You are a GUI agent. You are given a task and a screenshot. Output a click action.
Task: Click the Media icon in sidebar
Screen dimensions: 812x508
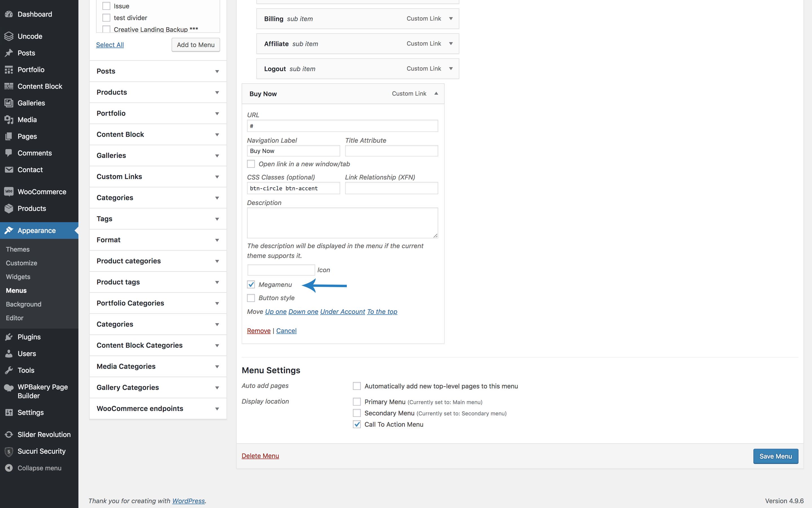[x=9, y=120]
